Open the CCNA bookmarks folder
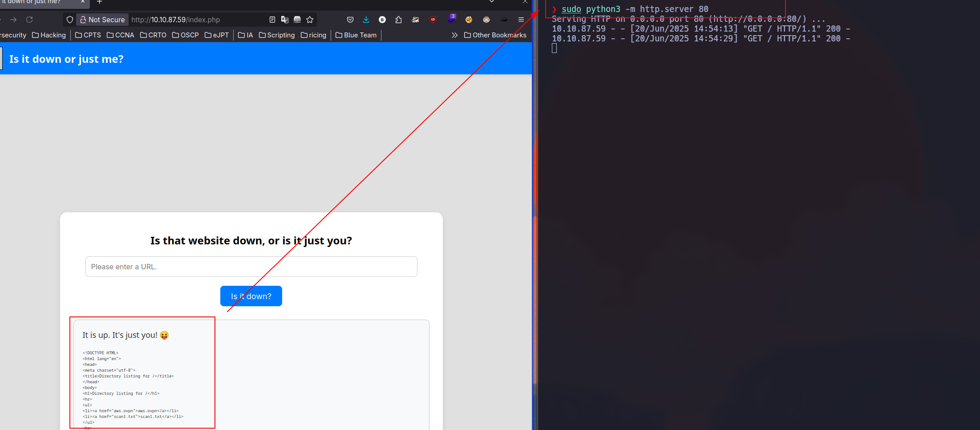 pyautogui.click(x=121, y=35)
